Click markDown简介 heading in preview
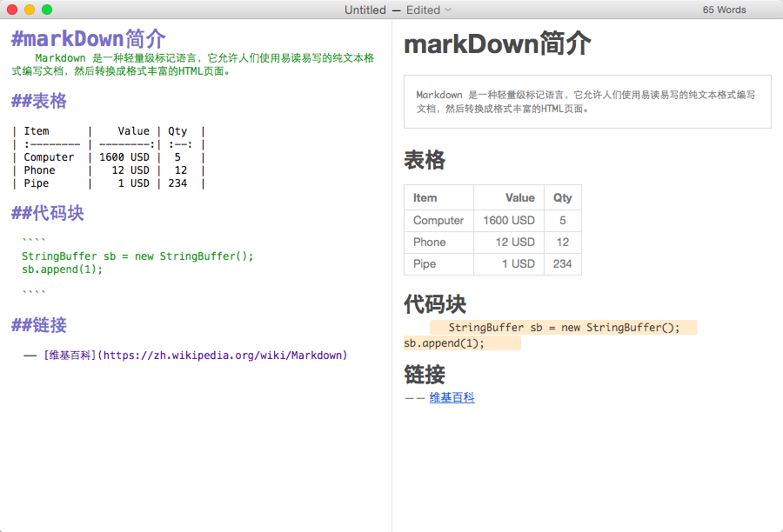The width and height of the screenshot is (783, 532). [498, 43]
